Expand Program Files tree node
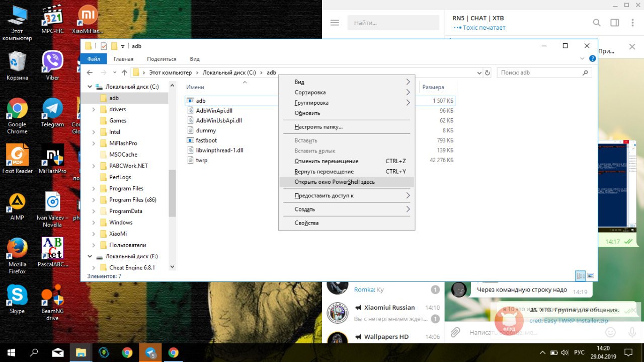The image size is (644, 362). click(94, 188)
